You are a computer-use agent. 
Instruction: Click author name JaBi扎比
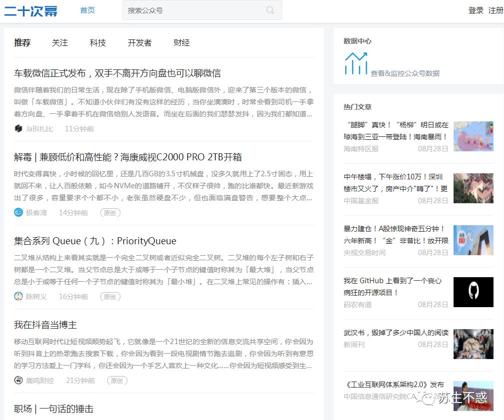tap(39, 129)
